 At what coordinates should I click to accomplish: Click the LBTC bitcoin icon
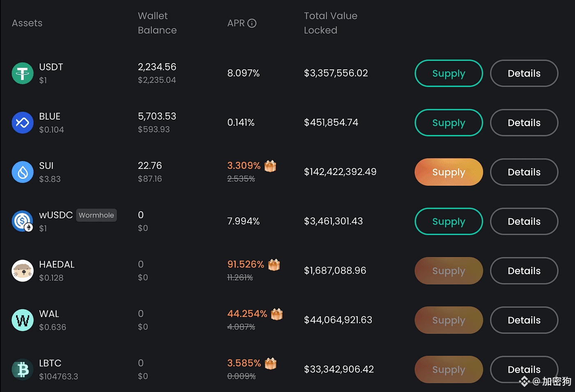coord(23,369)
